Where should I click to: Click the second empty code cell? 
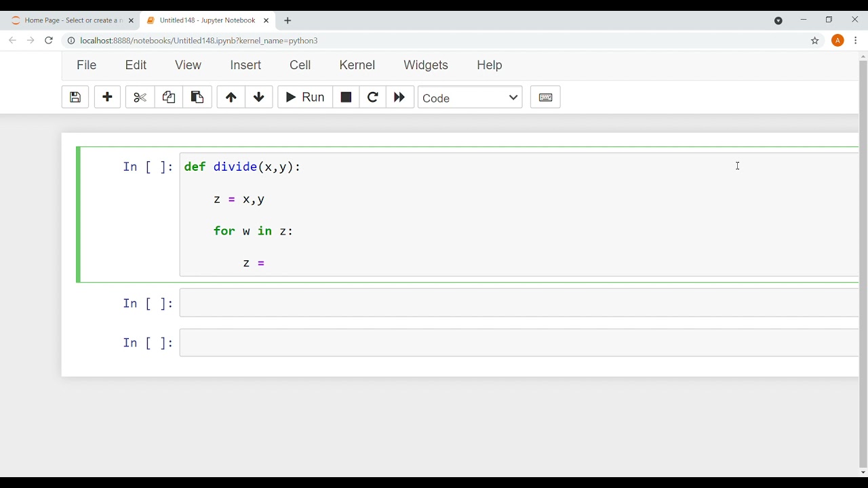click(x=519, y=303)
